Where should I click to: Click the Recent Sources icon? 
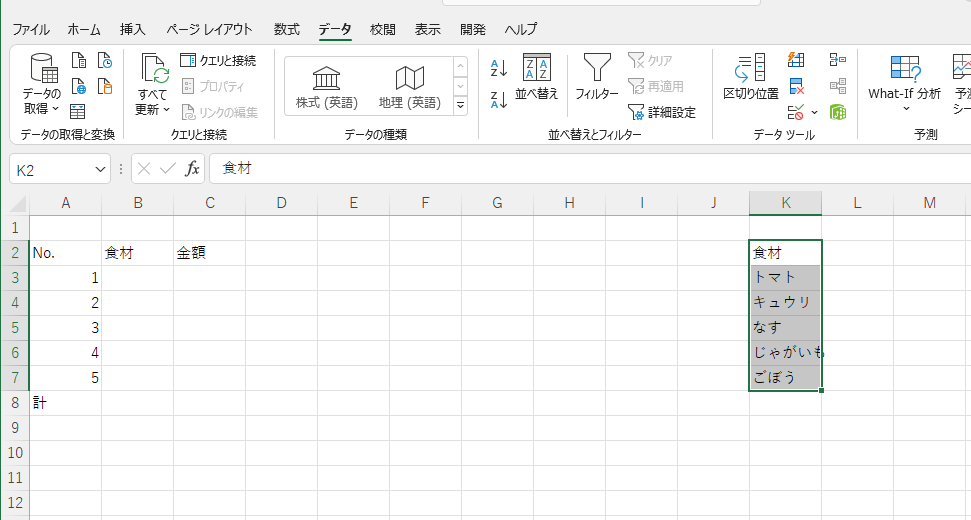(105, 60)
